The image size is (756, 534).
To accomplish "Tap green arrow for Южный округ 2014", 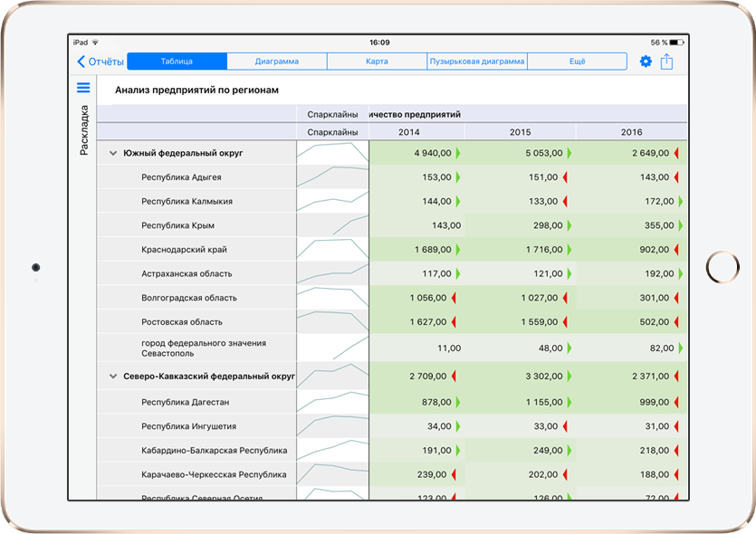I will 457,153.
